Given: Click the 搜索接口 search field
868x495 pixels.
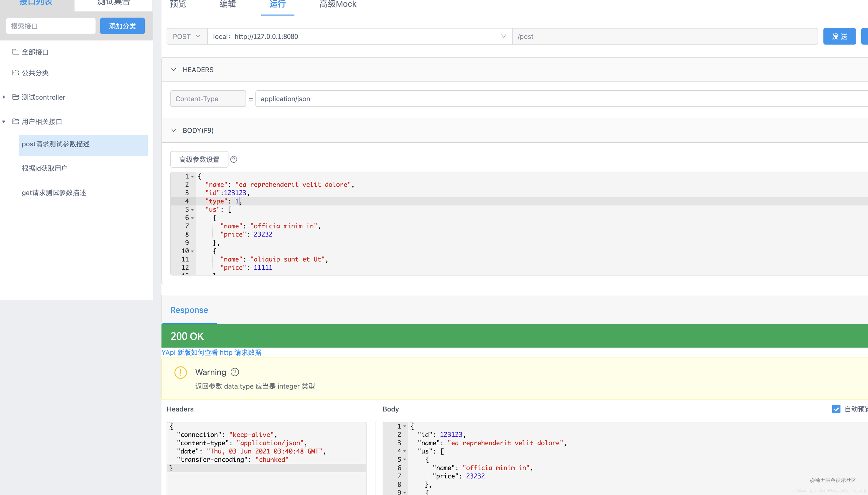Looking at the screenshot, I should tap(51, 26).
